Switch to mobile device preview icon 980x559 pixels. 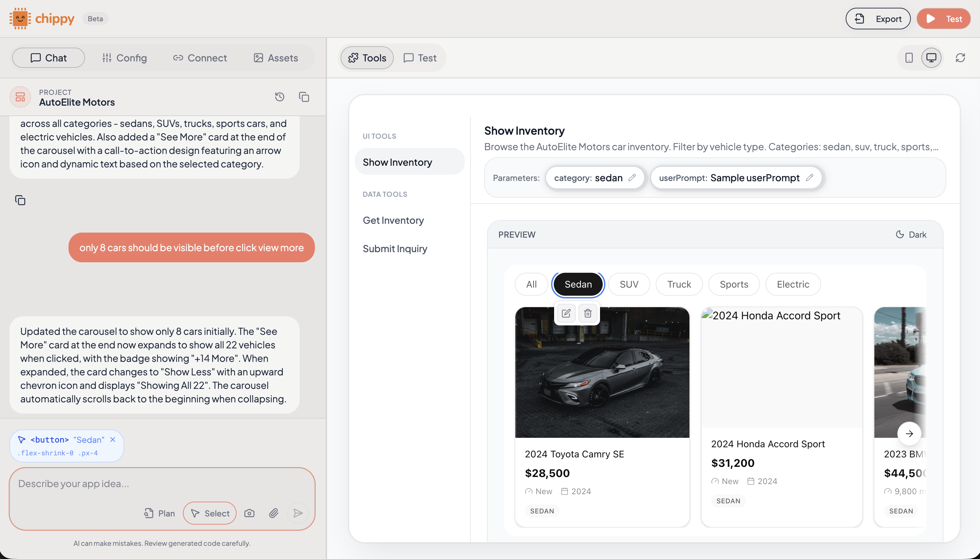pos(909,58)
